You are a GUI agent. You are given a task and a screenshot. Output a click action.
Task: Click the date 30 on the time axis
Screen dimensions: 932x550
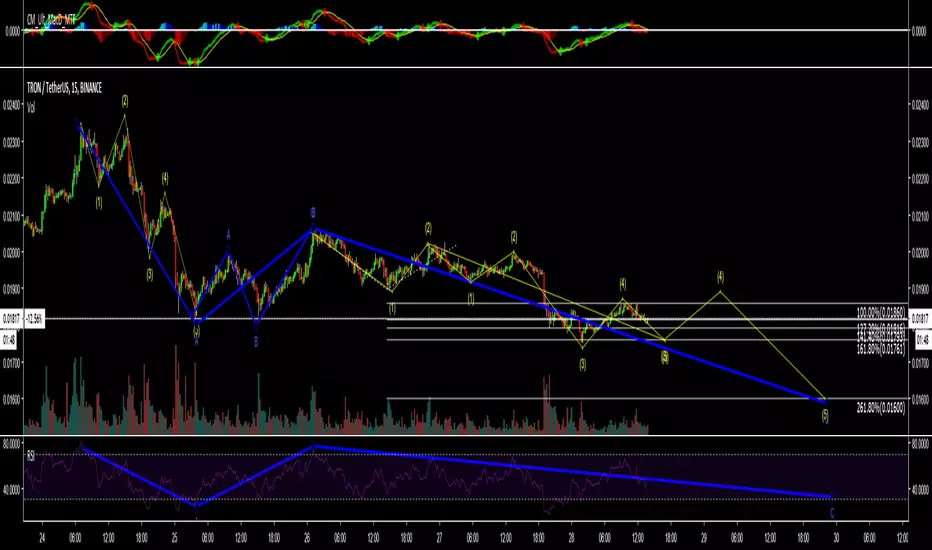point(836,538)
